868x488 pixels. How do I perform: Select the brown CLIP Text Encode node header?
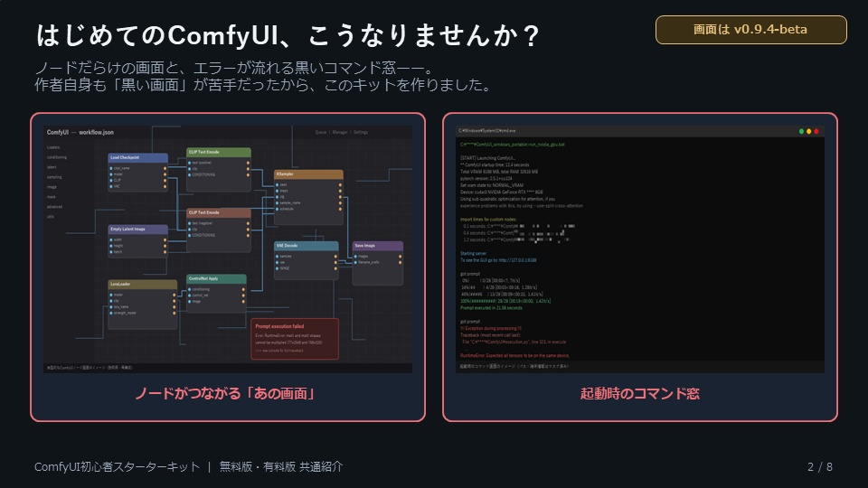[219, 212]
